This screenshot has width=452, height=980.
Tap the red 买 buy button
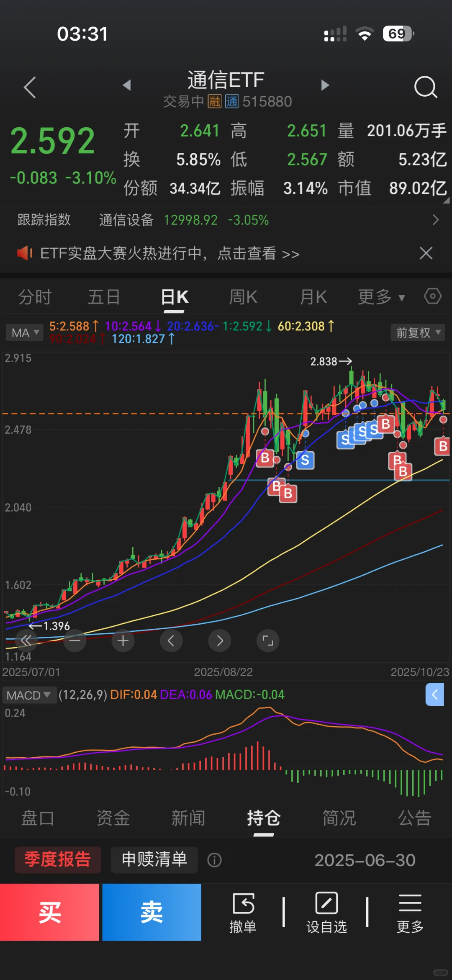pyautogui.click(x=49, y=912)
